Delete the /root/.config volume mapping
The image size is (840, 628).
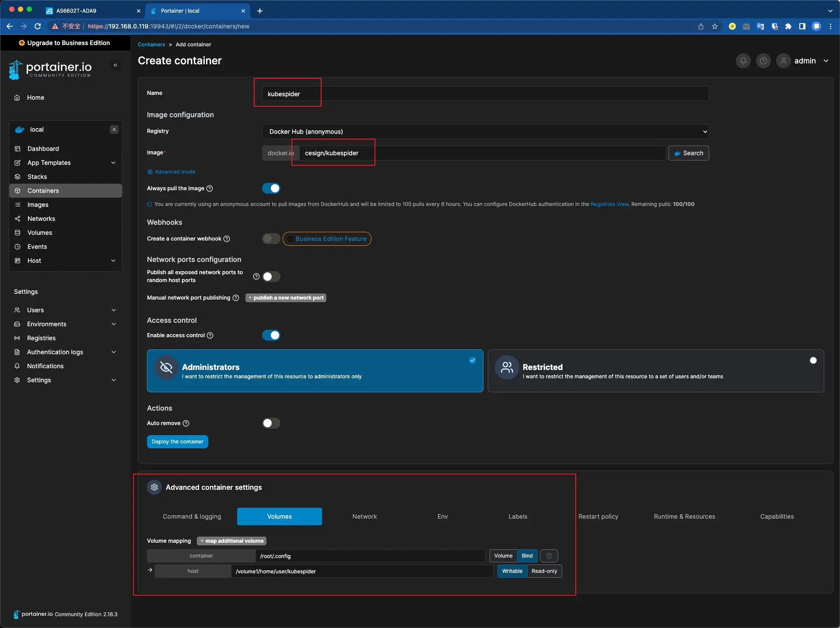click(549, 556)
